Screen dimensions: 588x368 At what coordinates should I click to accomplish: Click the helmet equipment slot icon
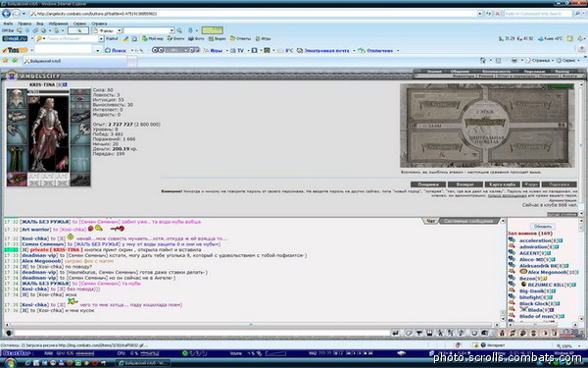coord(17,99)
